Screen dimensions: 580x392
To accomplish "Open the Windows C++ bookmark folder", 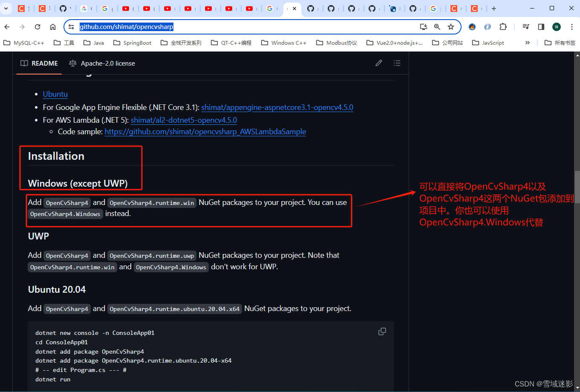I will 284,43.
